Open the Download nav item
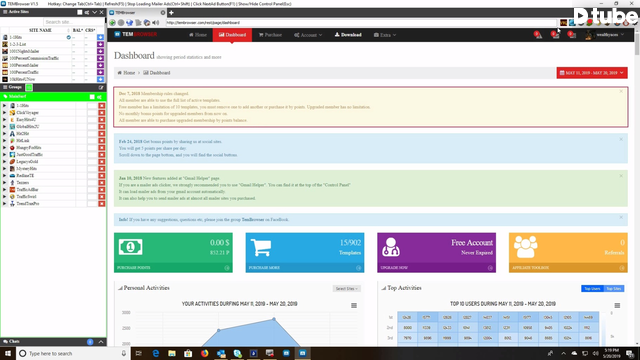 [x=348, y=35]
